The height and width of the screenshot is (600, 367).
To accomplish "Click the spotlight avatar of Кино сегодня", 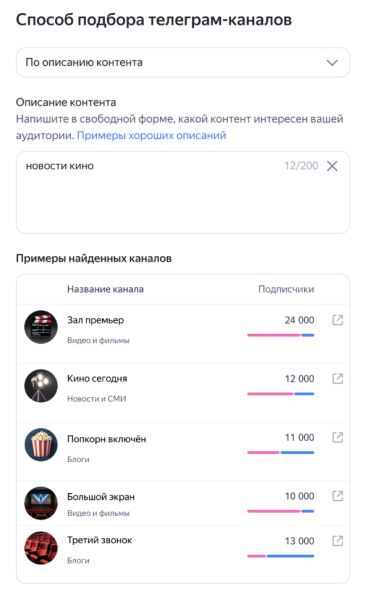I will 41,386.
